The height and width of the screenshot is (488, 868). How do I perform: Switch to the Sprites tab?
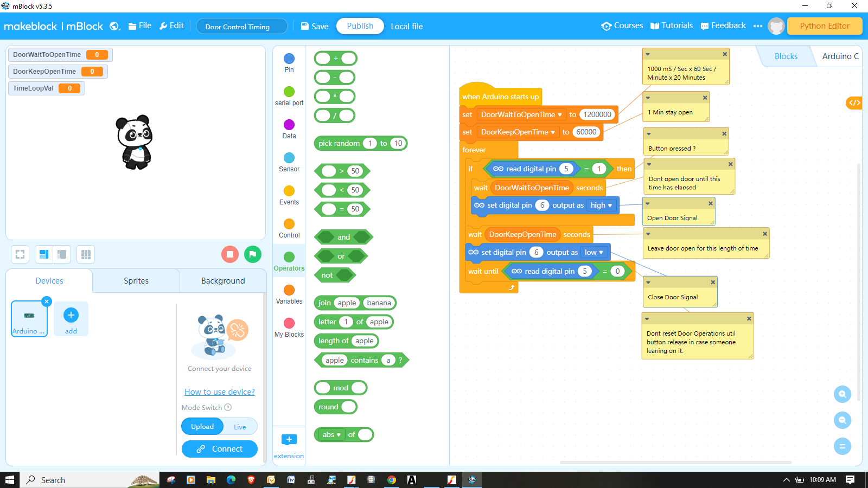[x=136, y=281]
